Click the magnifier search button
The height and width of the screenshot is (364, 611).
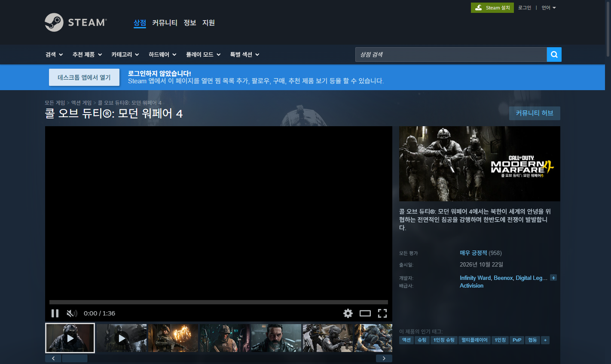[554, 55]
